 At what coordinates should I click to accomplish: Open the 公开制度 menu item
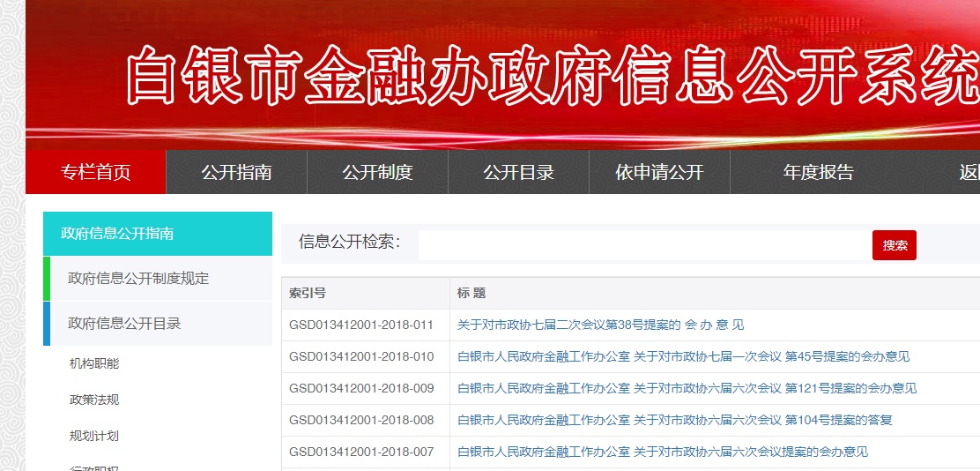377,172
